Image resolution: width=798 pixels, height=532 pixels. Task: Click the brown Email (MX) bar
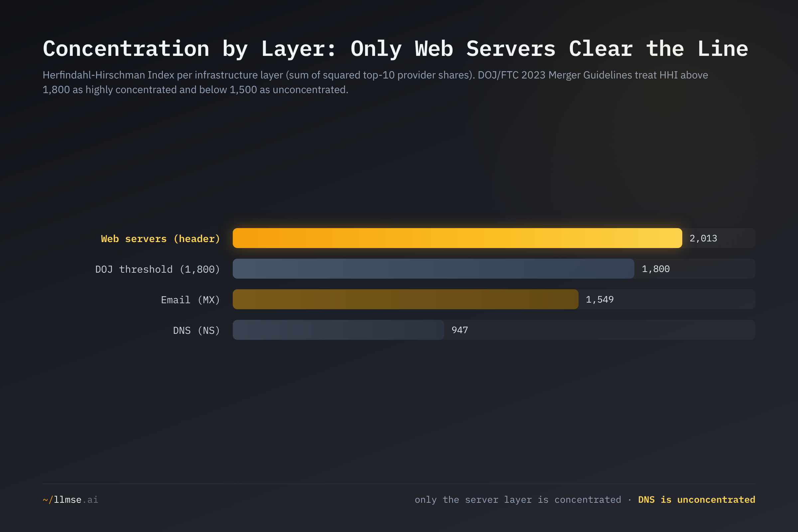click(x=405, y=299)
